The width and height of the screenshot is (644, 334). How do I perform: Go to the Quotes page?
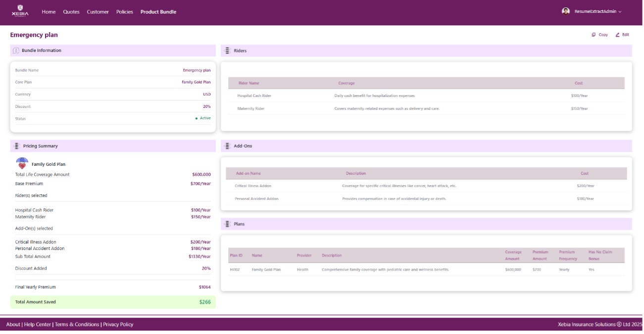[x=71, y=12]
